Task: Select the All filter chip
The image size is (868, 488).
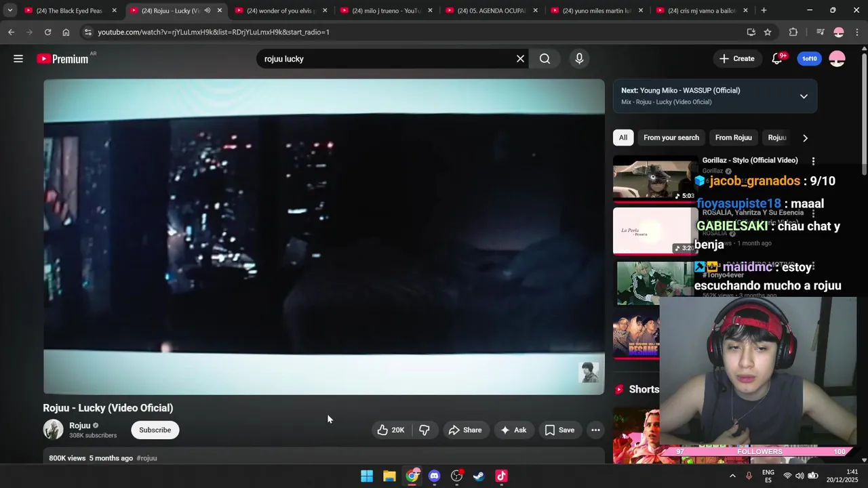Action: coord(623,138)
